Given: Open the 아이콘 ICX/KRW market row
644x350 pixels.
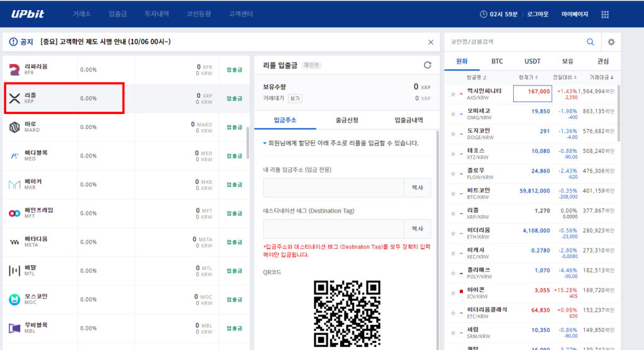Looking at the screenshot, I should [532, 293].
